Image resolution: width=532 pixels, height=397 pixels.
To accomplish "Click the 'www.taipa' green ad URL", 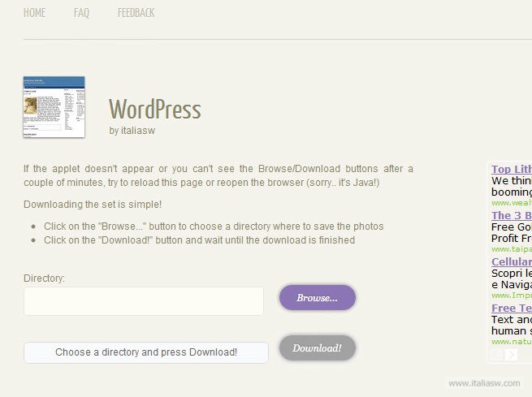I will pyautogui.click(x=512, y=249).
